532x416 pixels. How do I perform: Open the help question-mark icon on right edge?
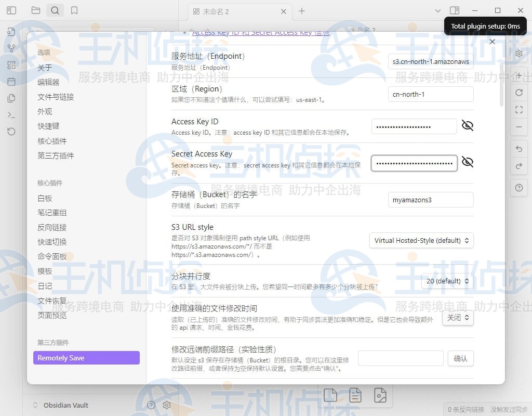tap(519, 188)
